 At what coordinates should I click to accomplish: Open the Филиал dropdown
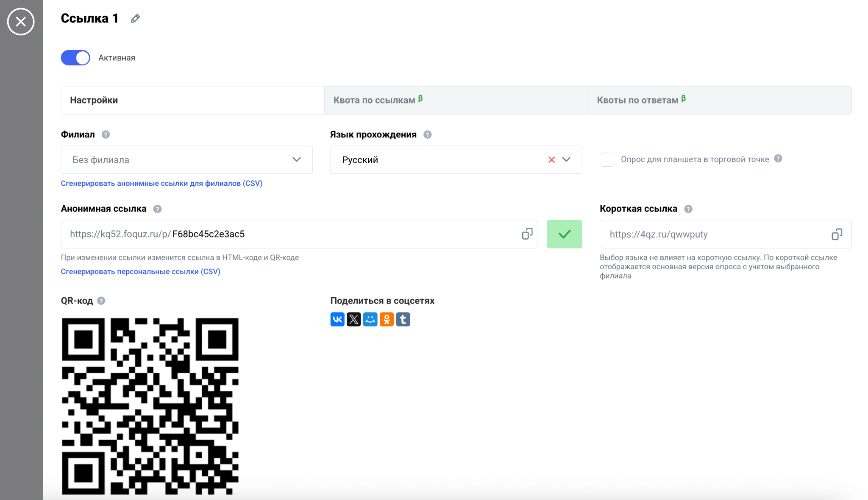coord(186,160)
